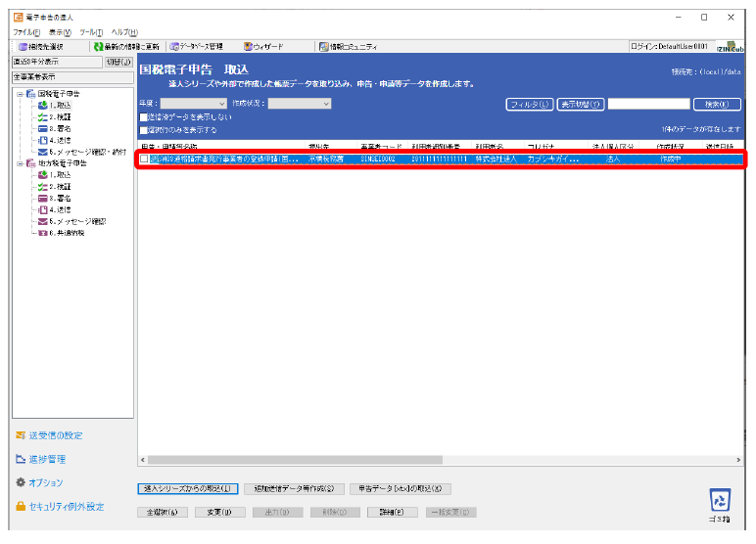Click the 全選択(A) button
Image resolution: width=756 pixels, height=544 pixels.
(162, 512)
